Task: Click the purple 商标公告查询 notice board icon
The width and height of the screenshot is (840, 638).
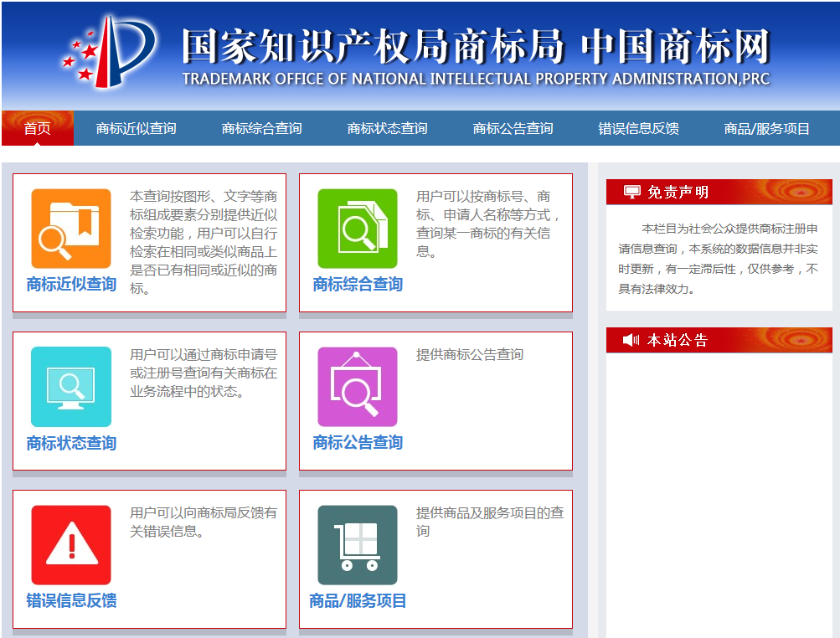Action: [x=358, y=387]
